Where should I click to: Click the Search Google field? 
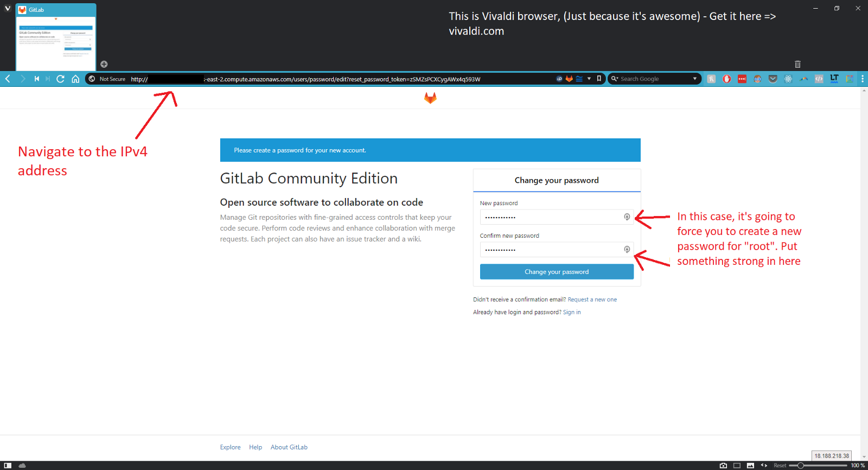click(654, 79)
